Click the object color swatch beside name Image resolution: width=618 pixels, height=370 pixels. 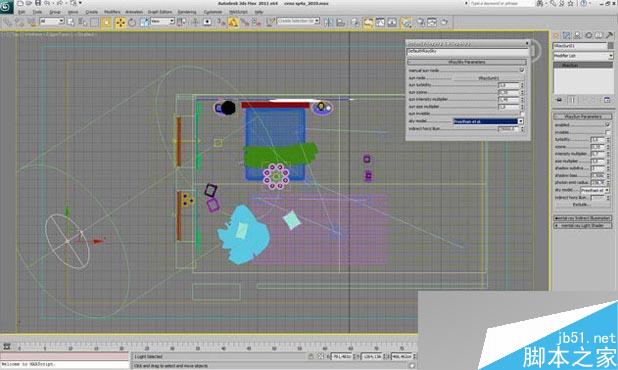(611, 46)
